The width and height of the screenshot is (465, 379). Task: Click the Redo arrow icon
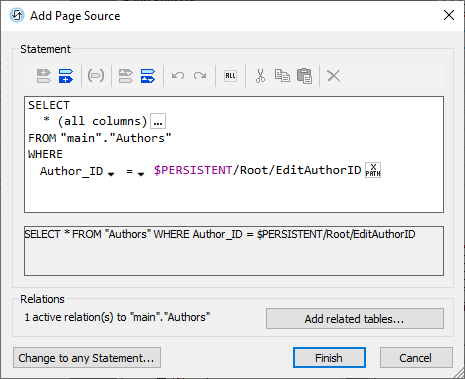point(200,76)
